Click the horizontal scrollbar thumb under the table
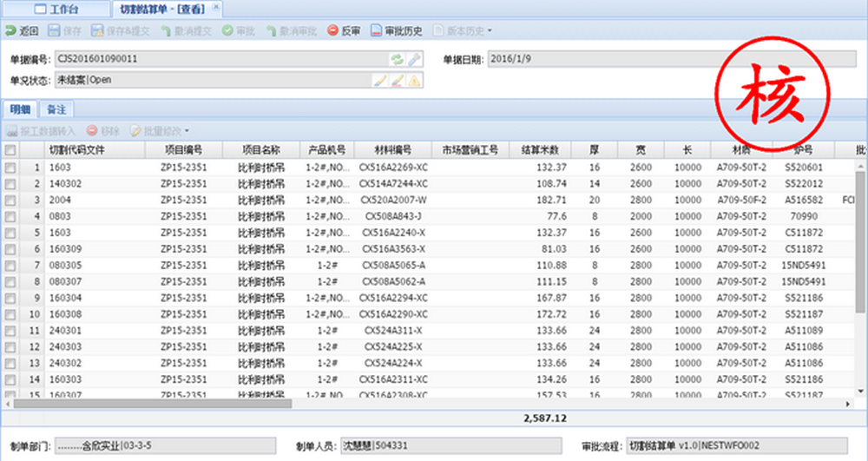The height and width of the screenshot is (461, 868). (x=153, y=404)
